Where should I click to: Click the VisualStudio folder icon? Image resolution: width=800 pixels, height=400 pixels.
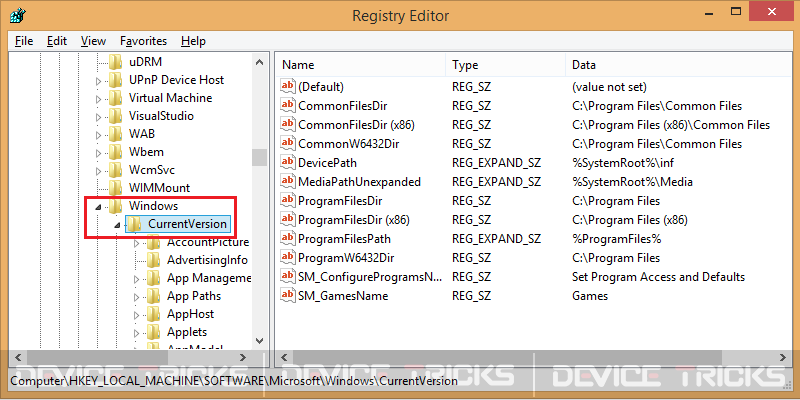pos(116,116)
